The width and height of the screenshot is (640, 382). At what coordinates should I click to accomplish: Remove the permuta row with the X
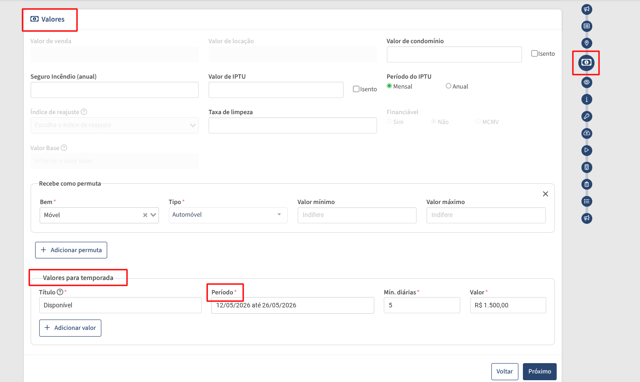point(545,194)
